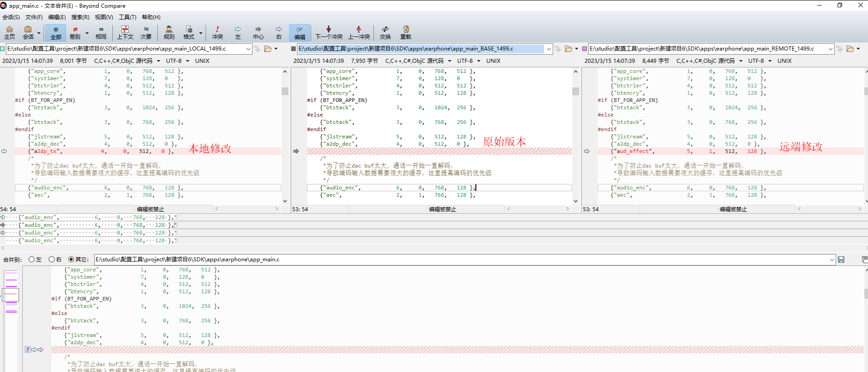Open folder icon beside LOCAL file path
Image resolution: width=868 pixels, height=372 pixels.
pyautogui.click(x=268, y=49)
